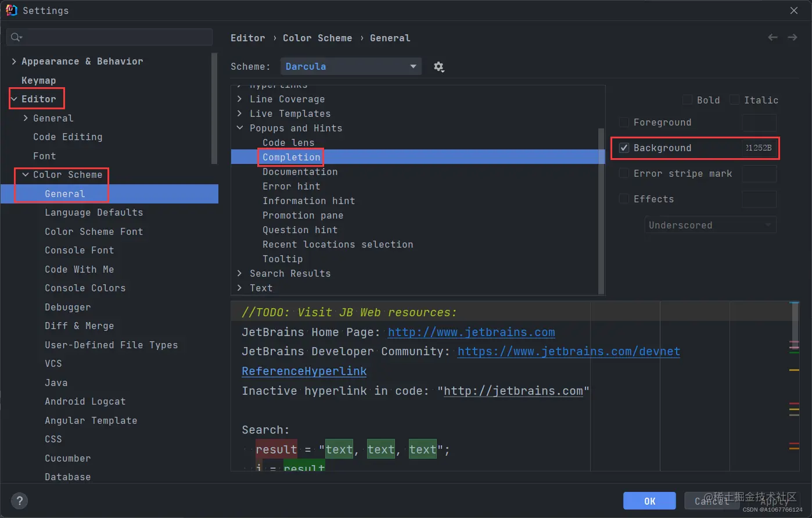The image size is (812, 518).
Task: Click the forward navigation arrow
Action: [x=792, y=37]
